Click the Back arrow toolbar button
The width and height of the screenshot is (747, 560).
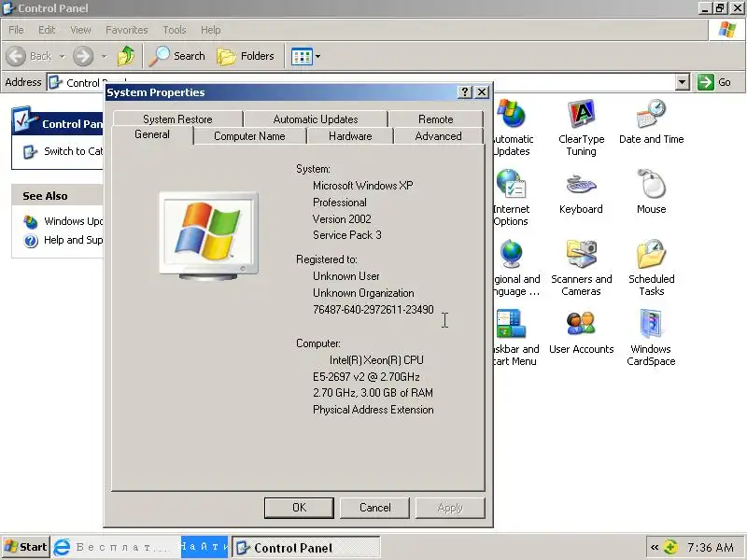(29, 56)
